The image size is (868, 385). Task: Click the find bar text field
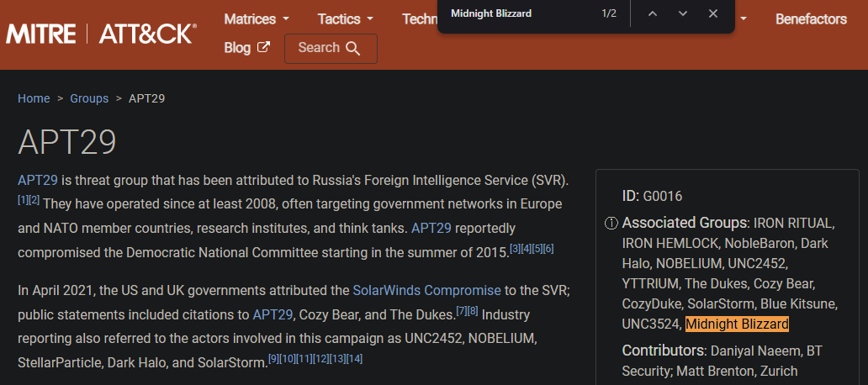[521, 13]
